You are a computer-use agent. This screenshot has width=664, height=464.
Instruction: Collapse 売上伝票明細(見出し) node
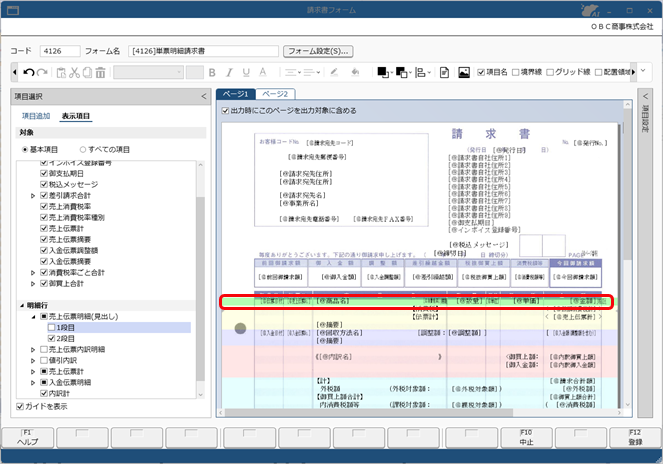(33, 317)
